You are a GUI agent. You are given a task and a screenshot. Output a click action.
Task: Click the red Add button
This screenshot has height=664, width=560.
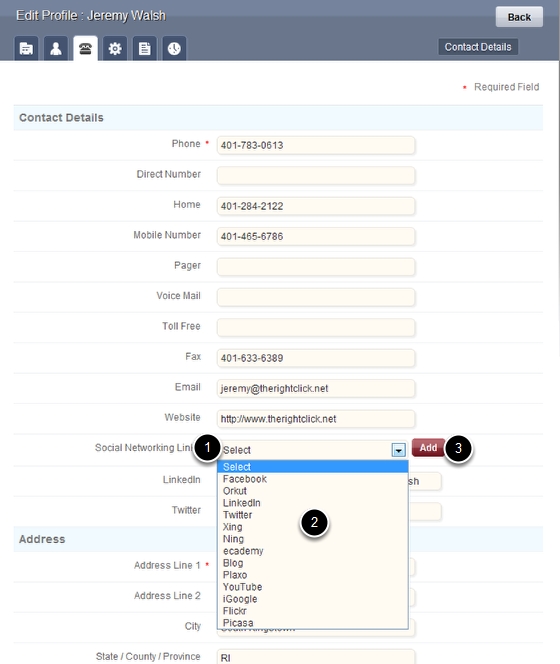(x=428, y=448)
